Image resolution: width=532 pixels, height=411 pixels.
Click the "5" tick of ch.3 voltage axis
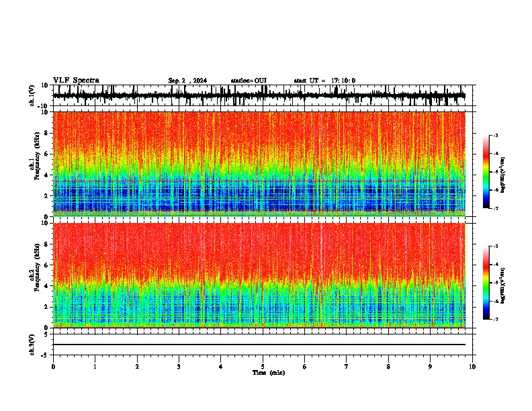click(46, 334)
